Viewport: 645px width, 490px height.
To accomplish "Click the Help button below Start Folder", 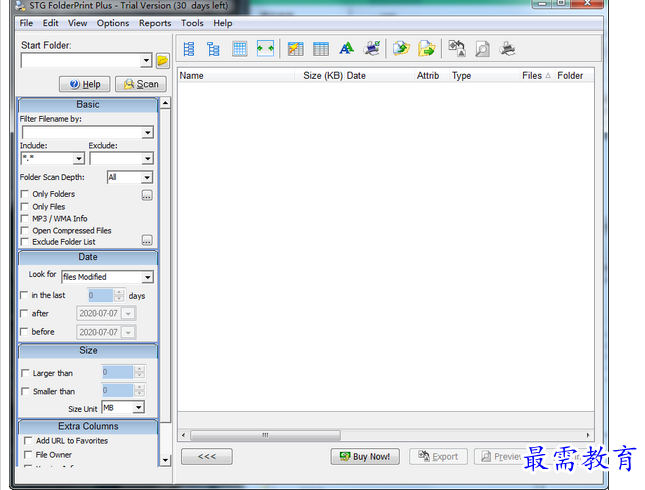I will [85, 84].
